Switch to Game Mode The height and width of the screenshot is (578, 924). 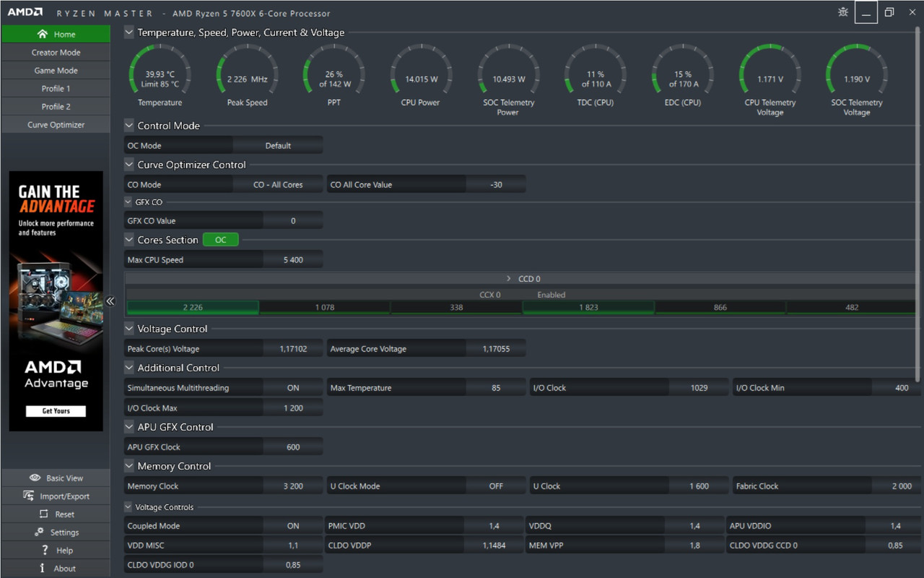point(56,70)
